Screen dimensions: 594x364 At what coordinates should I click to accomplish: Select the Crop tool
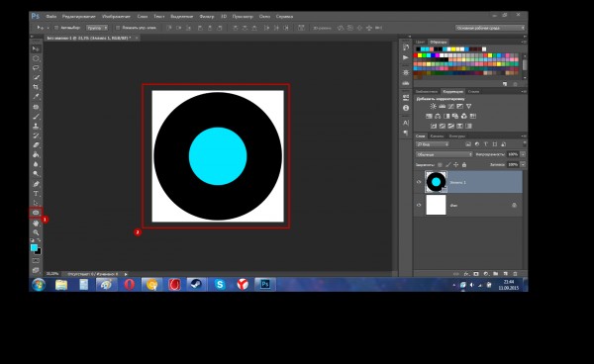(x=36, y=87)
